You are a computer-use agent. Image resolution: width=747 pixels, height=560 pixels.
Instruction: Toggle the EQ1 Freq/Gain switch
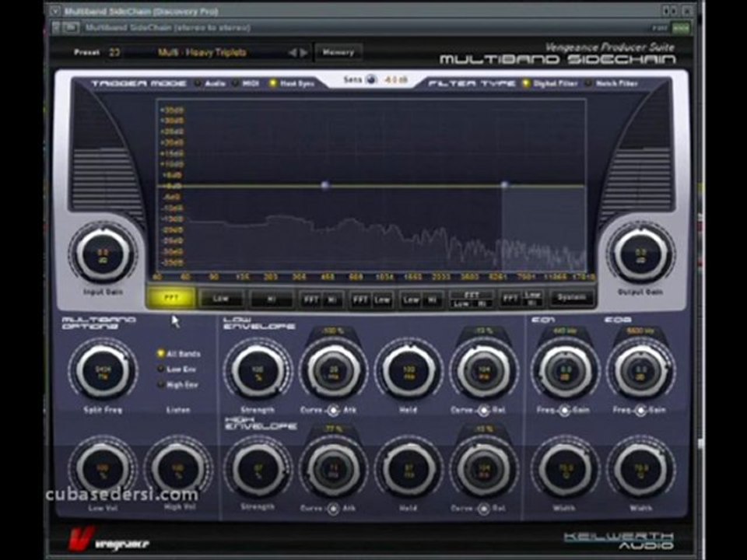point(565,410)
